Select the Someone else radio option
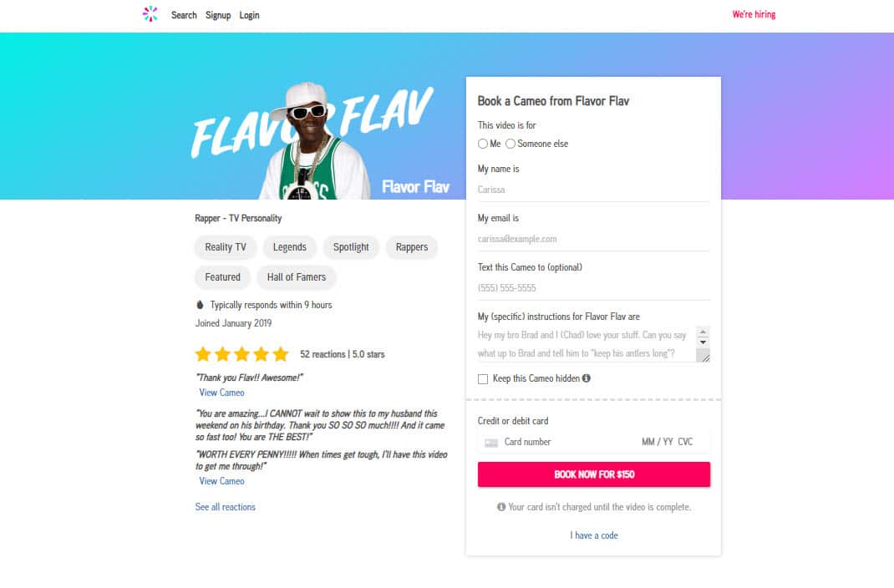The image size is (894, 588). coord(510,144)
